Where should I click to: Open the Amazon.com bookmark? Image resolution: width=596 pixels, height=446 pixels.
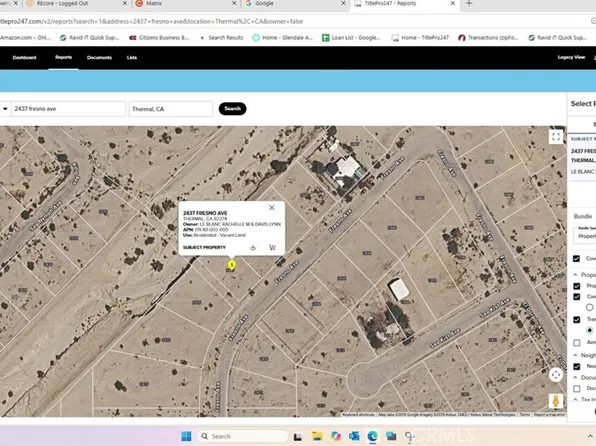[x=25, y=38]
